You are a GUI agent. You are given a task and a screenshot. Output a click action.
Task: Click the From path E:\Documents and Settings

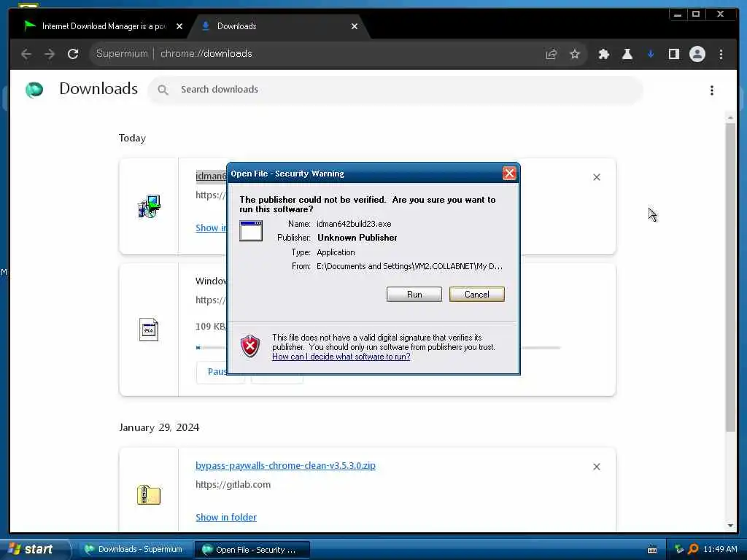point(409,266)
